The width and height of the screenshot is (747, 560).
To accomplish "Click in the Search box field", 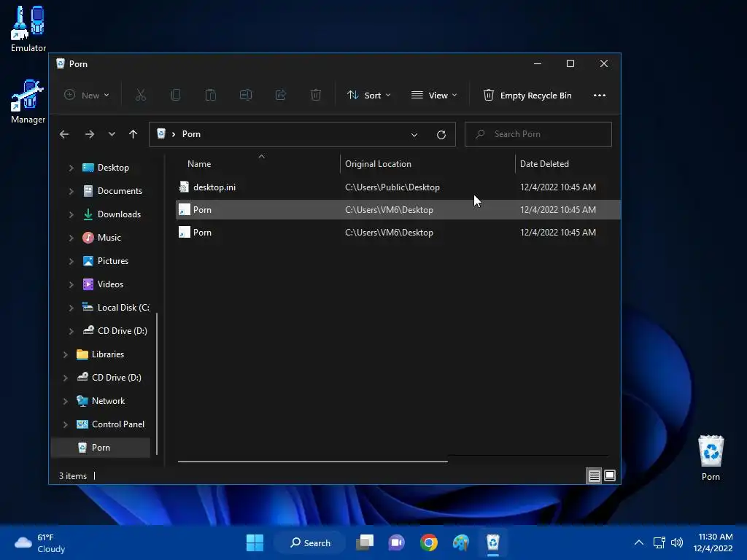I will click(x=538, y=134).
